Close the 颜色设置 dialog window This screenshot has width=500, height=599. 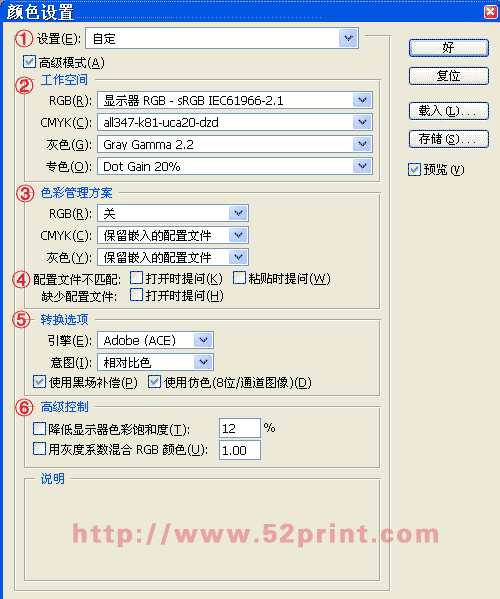(x=490, y=12)
